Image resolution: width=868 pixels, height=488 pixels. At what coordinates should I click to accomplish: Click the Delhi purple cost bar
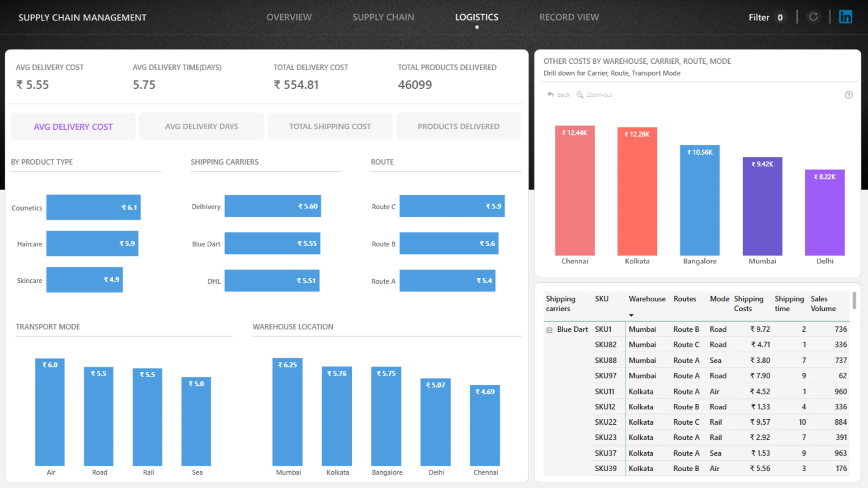(x=825, y=213)
